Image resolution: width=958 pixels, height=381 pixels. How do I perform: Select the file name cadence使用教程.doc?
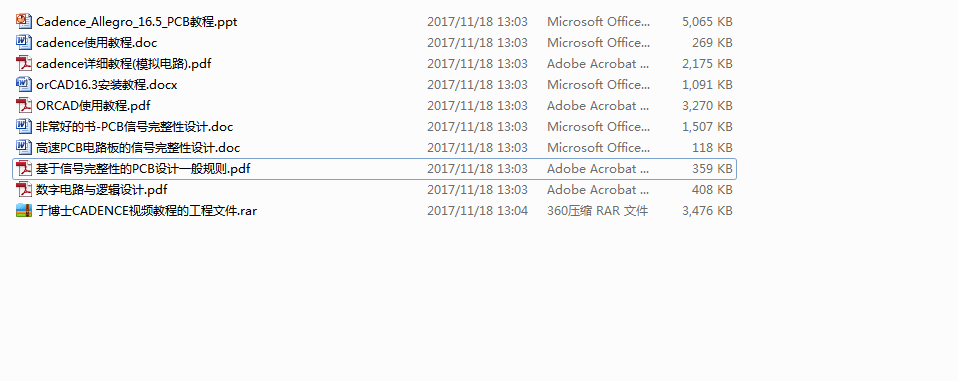(97, 43)
